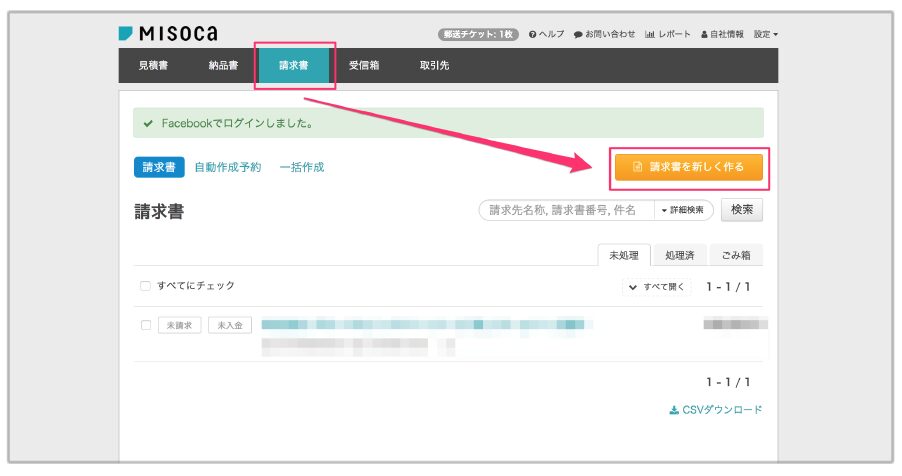Open レポート with the bar chart icon
The height and width of the screenshot is (476, 902).
coord(668,34)
